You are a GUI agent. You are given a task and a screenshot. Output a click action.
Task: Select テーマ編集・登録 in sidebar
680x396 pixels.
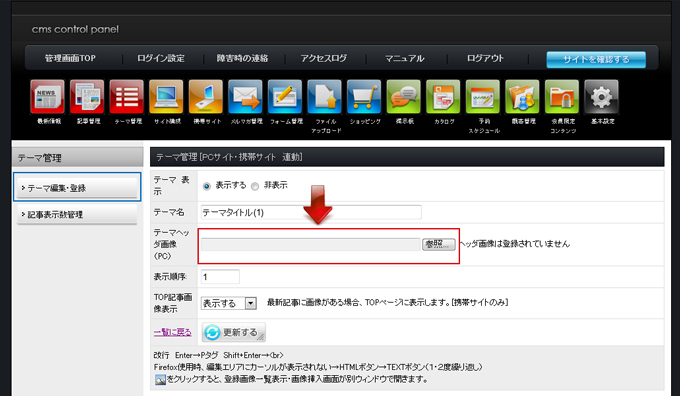pyautogui.click(x=77, y=188)
